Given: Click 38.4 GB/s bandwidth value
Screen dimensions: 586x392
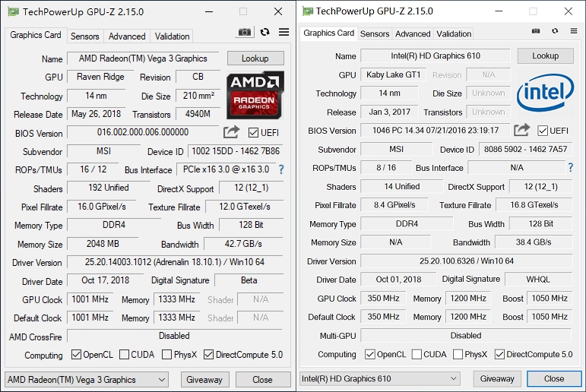Looking at the screenshot, I should (534, 242).
